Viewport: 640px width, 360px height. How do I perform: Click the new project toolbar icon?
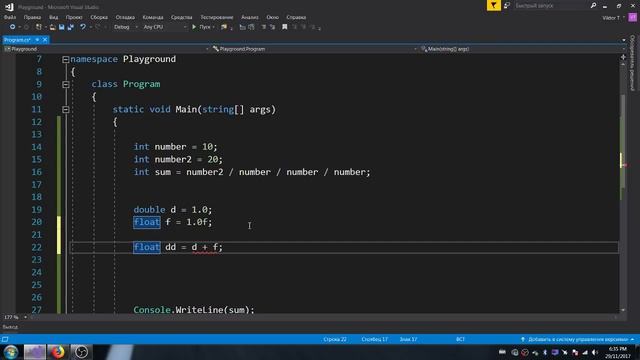39,27
